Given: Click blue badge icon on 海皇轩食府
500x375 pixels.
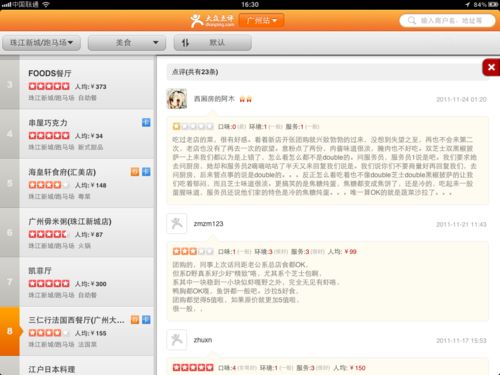Looking at the screenshot, I should click(x=146, y=172).
